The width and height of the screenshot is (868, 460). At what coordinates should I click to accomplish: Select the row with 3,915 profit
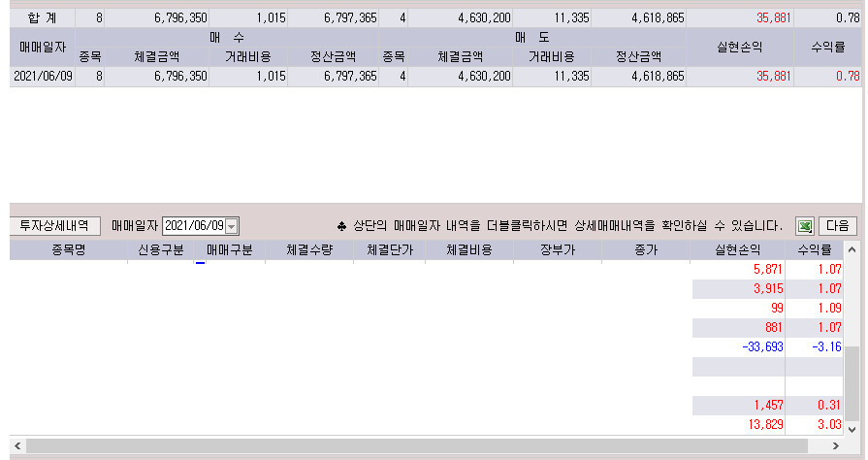tap(427, 289)
